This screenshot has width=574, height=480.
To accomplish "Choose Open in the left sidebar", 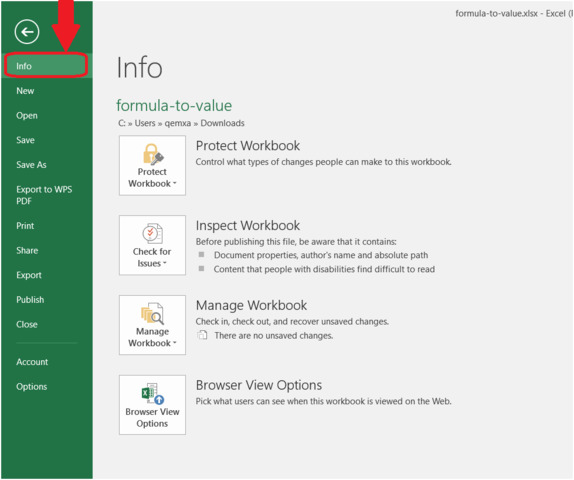I will pos(27,116).
